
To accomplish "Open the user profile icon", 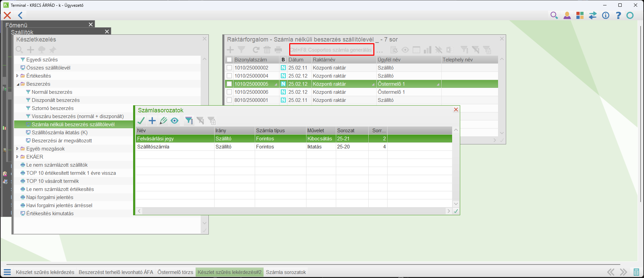I will [567, 15].
